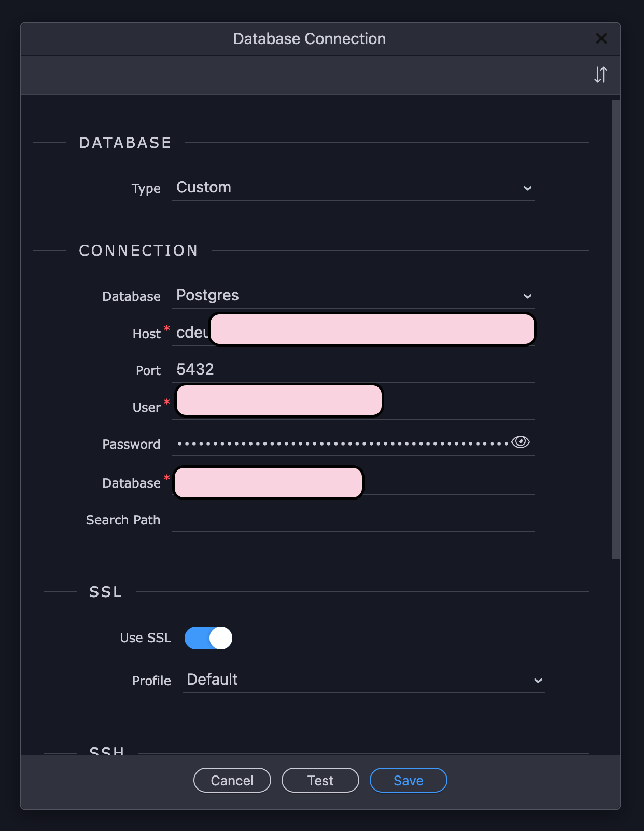Expand the Database dropdown showing Postgres

coord(354,296)
